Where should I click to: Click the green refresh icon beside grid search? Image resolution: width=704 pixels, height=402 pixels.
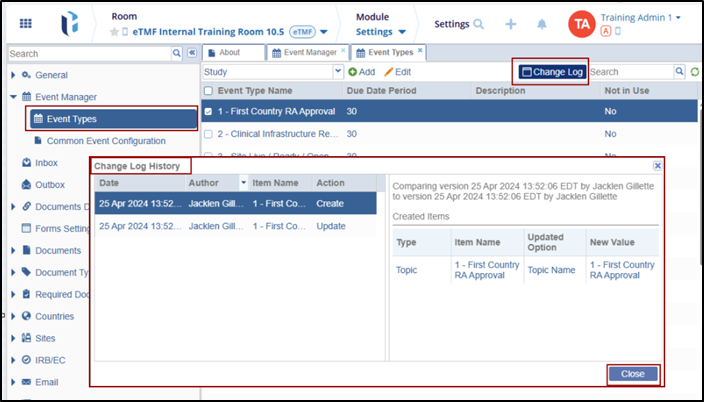(694, 72)
